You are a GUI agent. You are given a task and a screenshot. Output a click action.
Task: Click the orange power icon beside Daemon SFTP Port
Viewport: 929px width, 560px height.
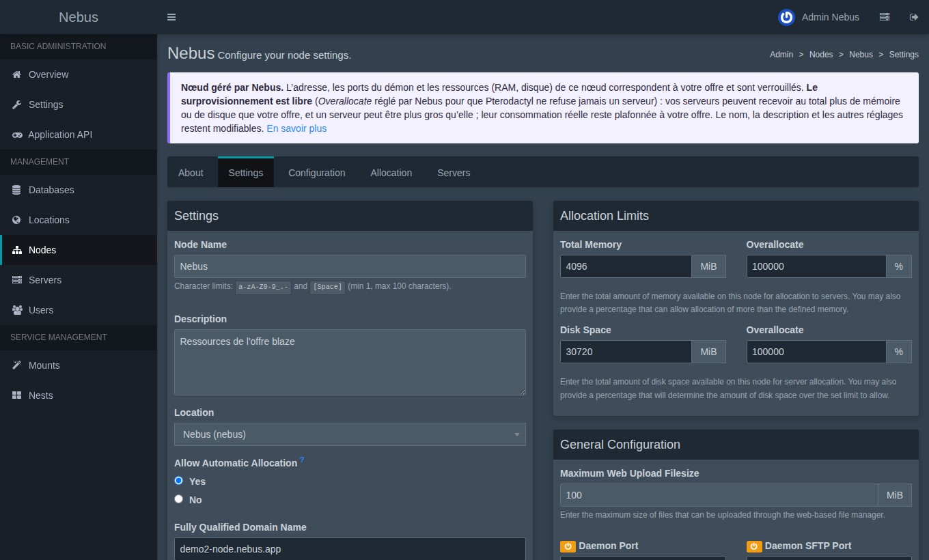(754, 546)
